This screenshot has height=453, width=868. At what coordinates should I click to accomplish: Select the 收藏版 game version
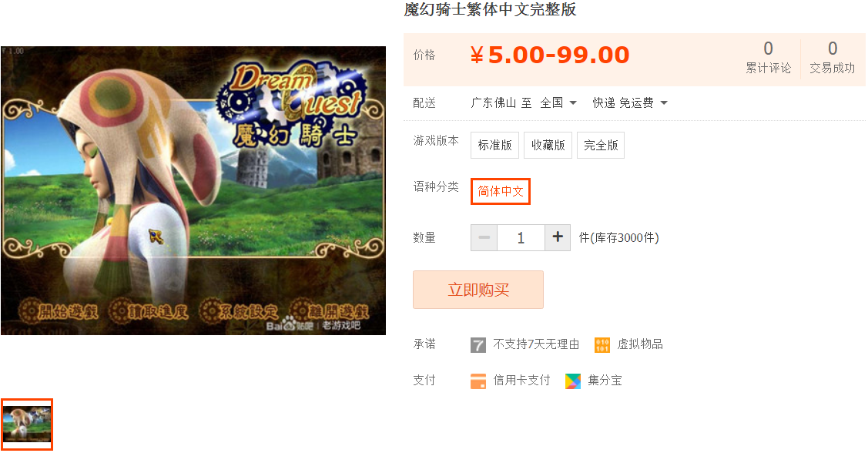pyautogui.click(x=548, y=145)
